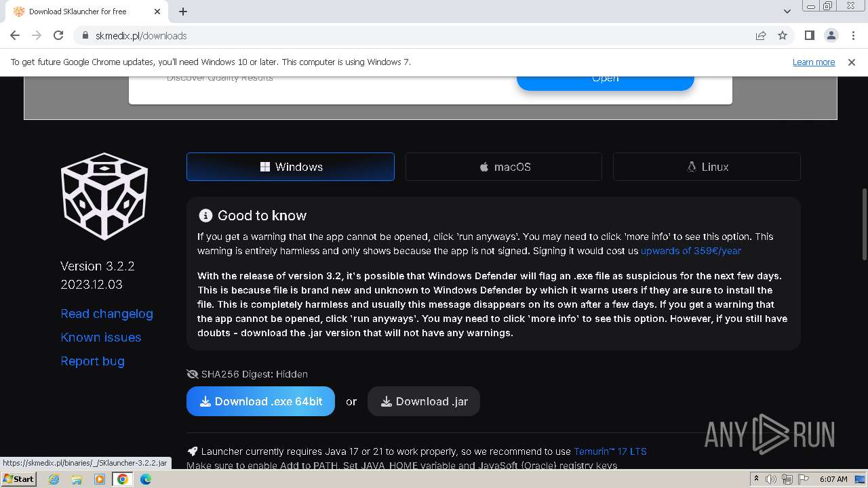The image size is (868, 488).
Task: Click the Good to know info icon
Action: [205, 216]
